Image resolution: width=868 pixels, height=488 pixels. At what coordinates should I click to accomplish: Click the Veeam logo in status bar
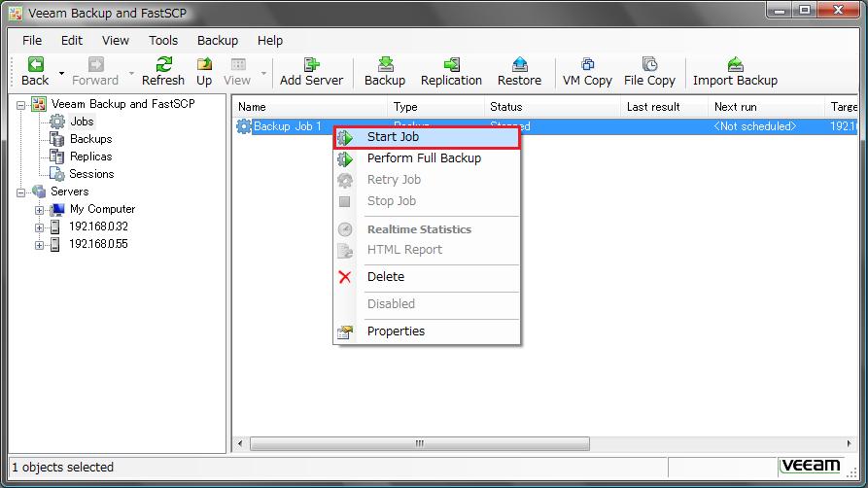point(811,467)
